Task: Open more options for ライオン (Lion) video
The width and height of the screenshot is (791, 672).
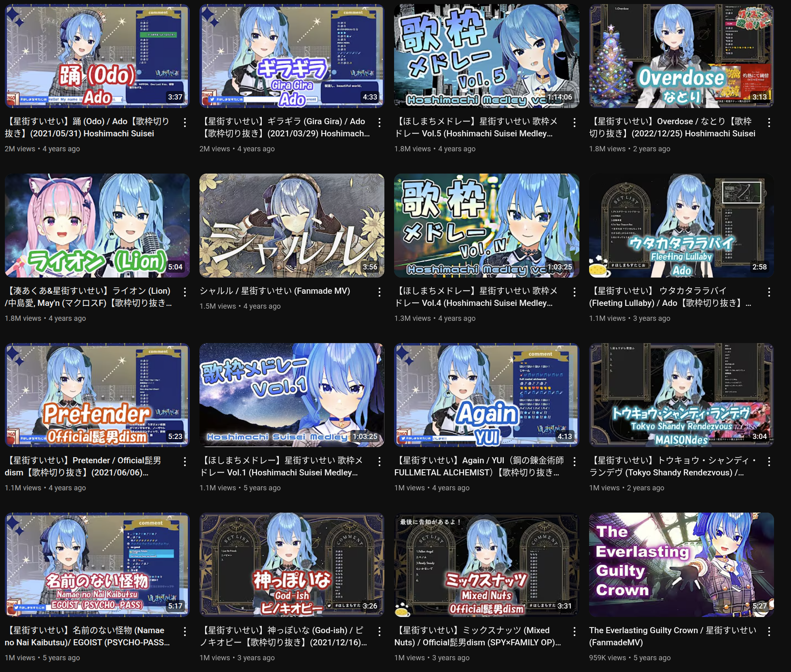Action: [x=185, y=292]
